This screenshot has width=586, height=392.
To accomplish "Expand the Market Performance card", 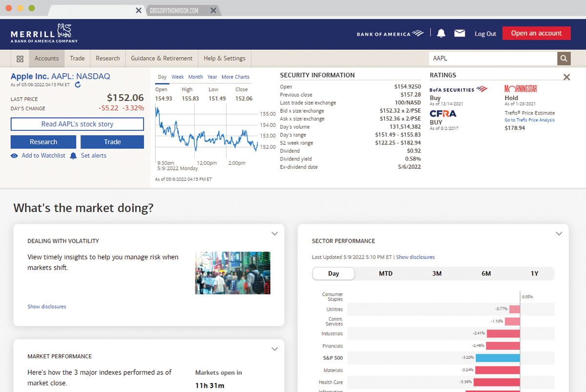I will [274, 349].
